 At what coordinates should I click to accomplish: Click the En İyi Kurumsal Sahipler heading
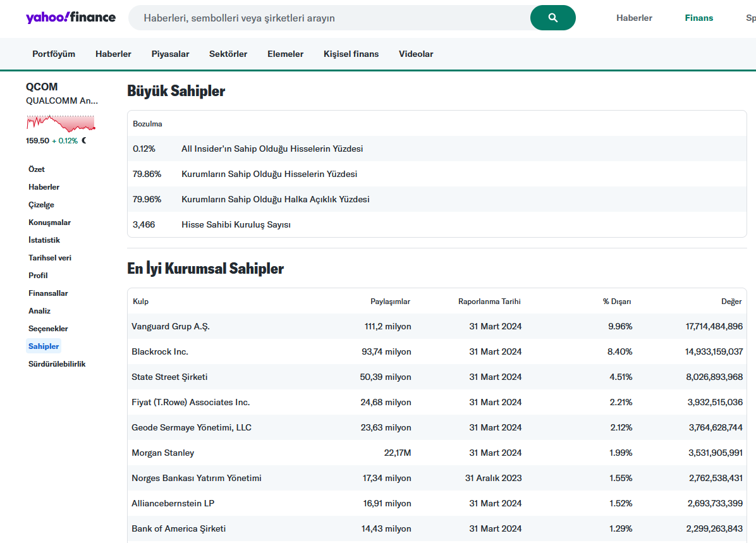click(205, 268)
